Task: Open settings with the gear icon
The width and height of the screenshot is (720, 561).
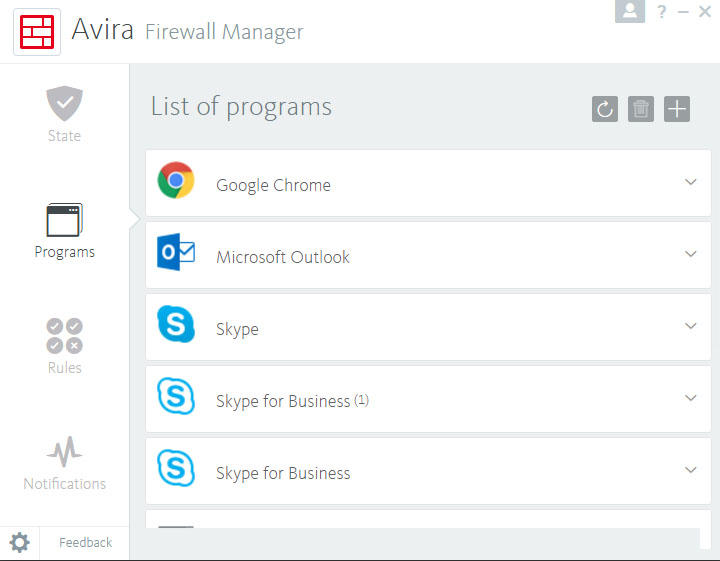Action: [19, 543]
